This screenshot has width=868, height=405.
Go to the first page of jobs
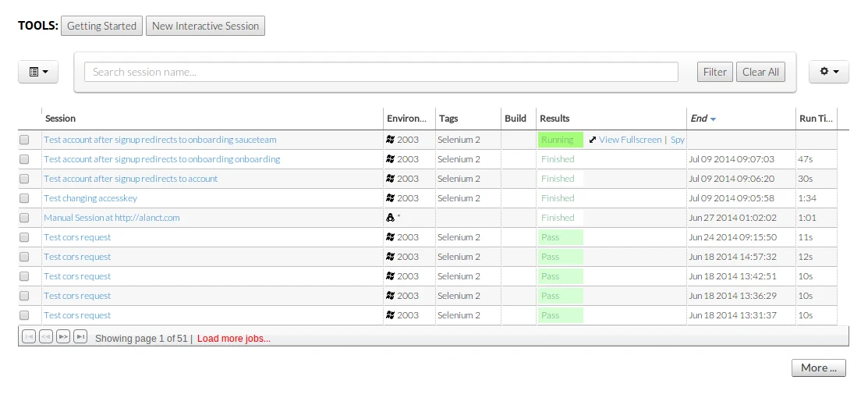click(x=29, y=336)
